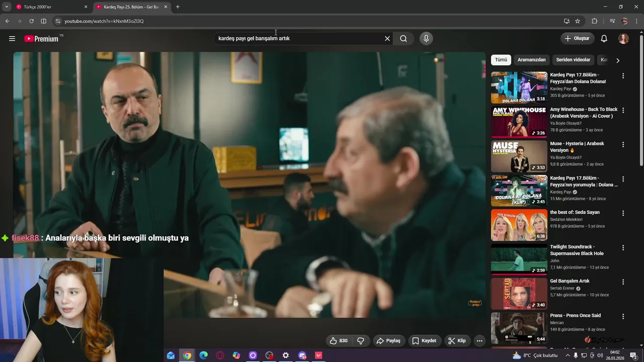Open options for Amy Winehouse Back To Black video
The image size is (644, 362).
(x=623, y=110)
